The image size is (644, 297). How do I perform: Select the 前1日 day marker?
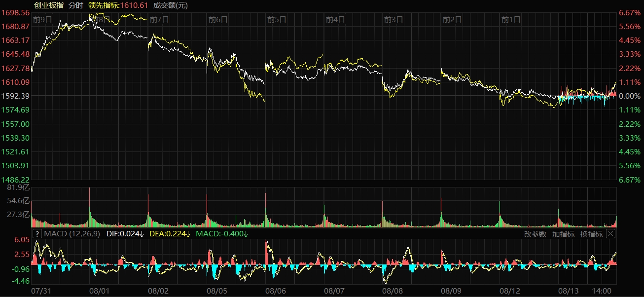tap(511, 20)
